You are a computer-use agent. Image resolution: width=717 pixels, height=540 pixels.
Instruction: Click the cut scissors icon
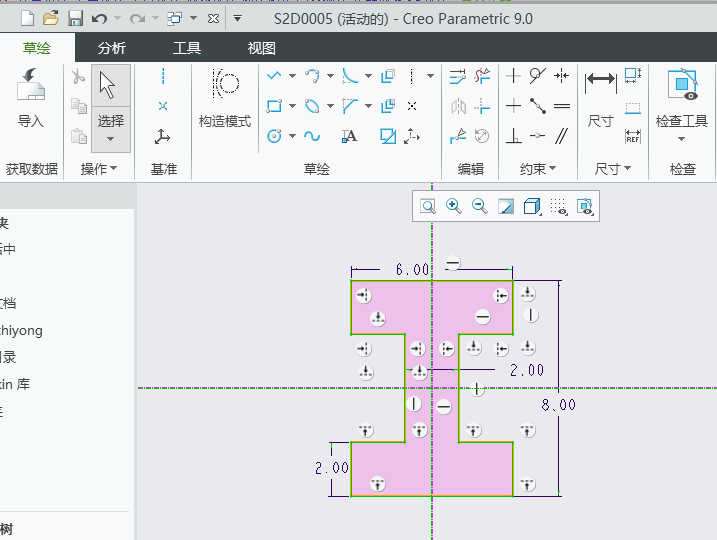[x=78, y=76]
